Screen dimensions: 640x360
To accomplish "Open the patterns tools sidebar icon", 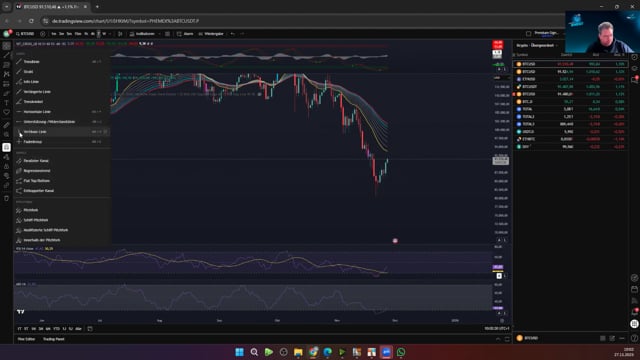I will coord(7,74).
